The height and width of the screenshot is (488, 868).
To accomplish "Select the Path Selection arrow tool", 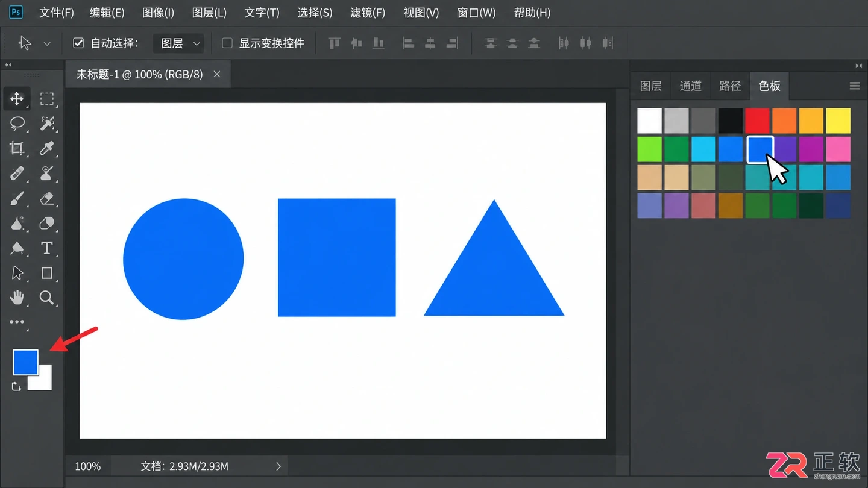I will [x=17, y=273].
